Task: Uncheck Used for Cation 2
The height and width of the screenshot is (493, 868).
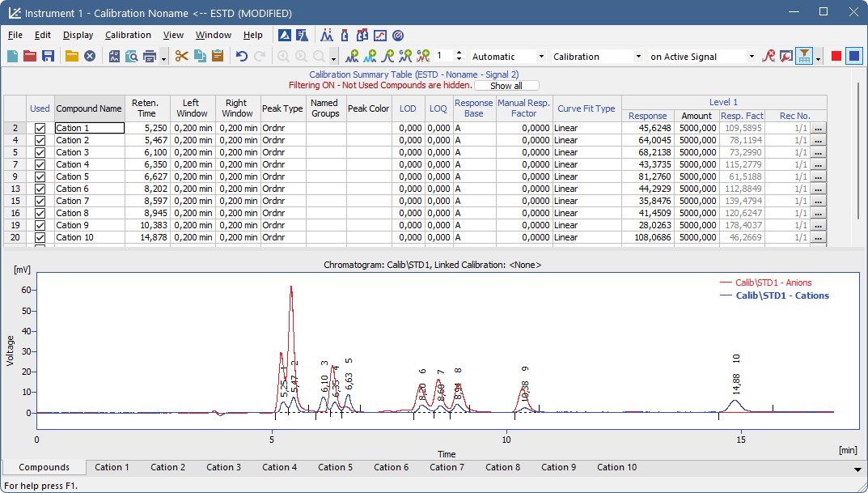Action: [x=40, y=140]
